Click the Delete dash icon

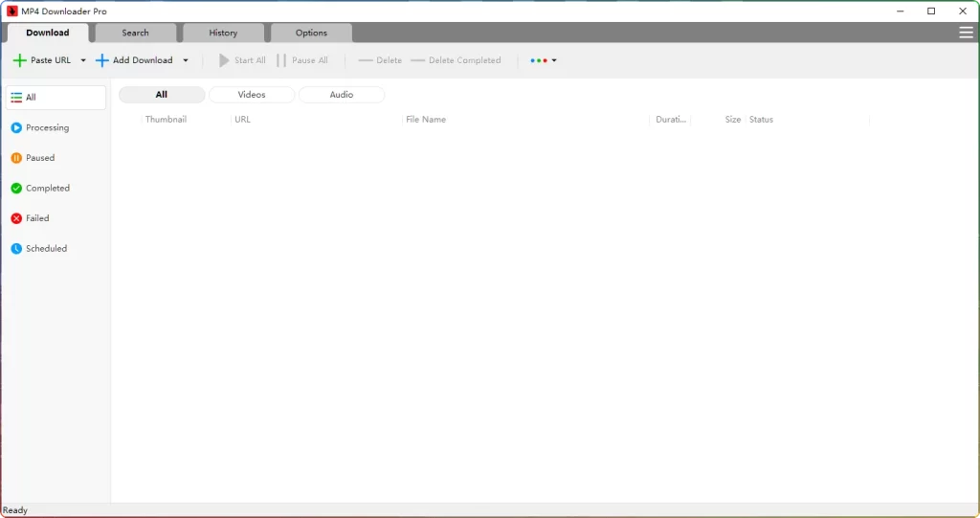(x=366, y=60)
